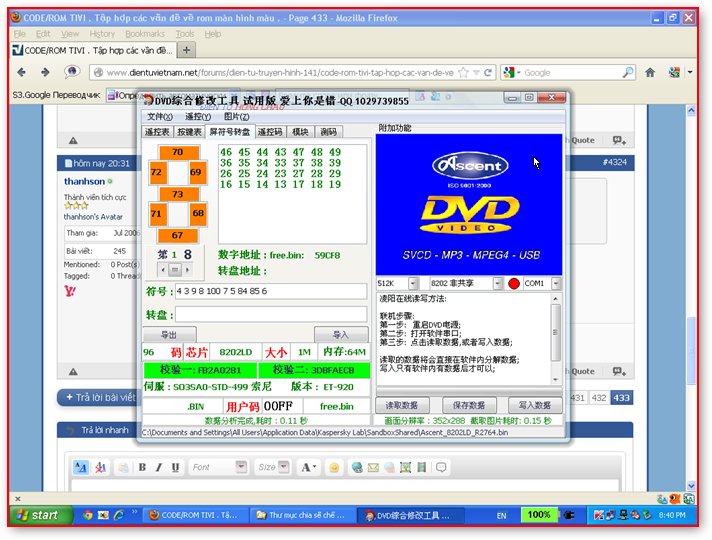The height and width of the screenshot is (540, 712).
Task: Open the COM1 port dropdown
Action: click(556, 283)
